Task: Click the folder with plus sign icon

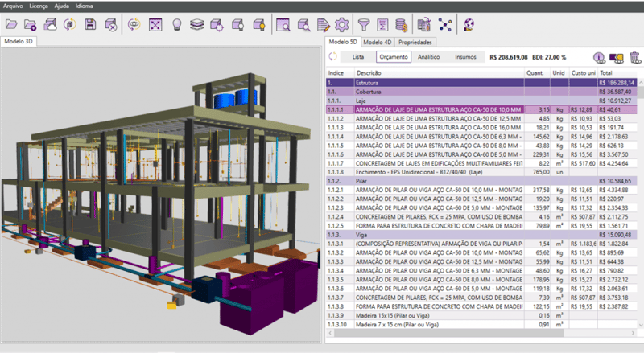Action: tap(31, 25)
